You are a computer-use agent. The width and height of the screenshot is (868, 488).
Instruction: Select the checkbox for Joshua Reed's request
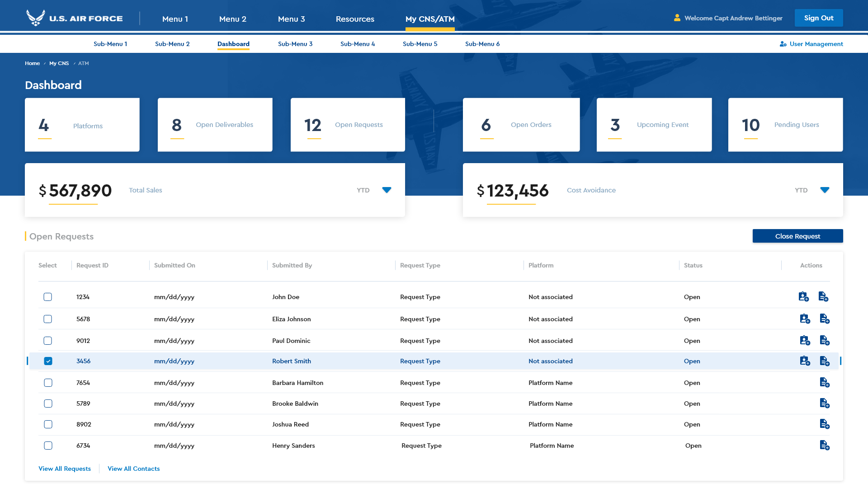(48, 424)
